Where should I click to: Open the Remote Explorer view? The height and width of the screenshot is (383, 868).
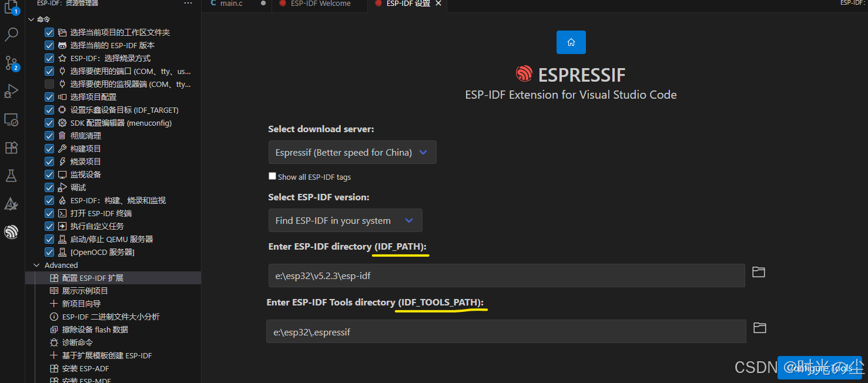click(11, 119)
